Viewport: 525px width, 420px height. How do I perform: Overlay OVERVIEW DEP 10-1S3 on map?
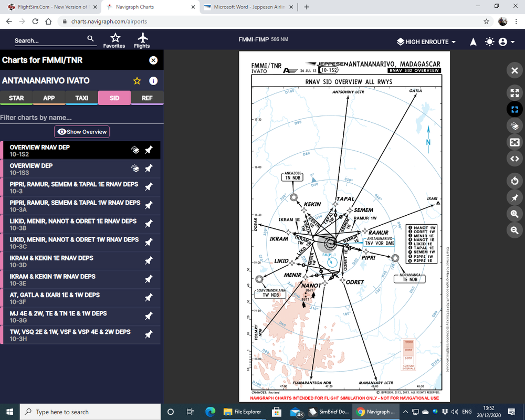click(x=135, y=168)
